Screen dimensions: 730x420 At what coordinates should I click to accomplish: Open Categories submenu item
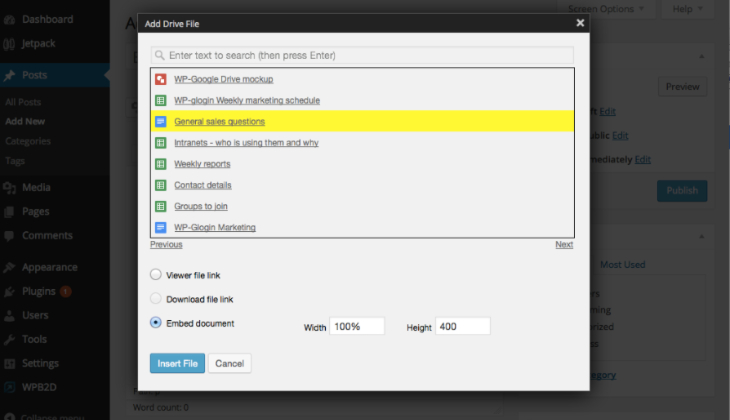pyautogui.click(x=28, y=141)
